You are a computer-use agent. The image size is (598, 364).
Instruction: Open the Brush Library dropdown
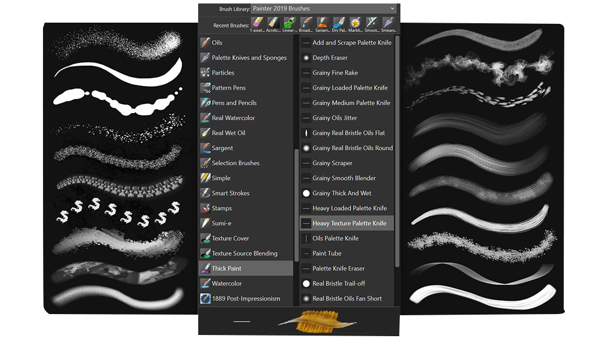coord(324,8)
